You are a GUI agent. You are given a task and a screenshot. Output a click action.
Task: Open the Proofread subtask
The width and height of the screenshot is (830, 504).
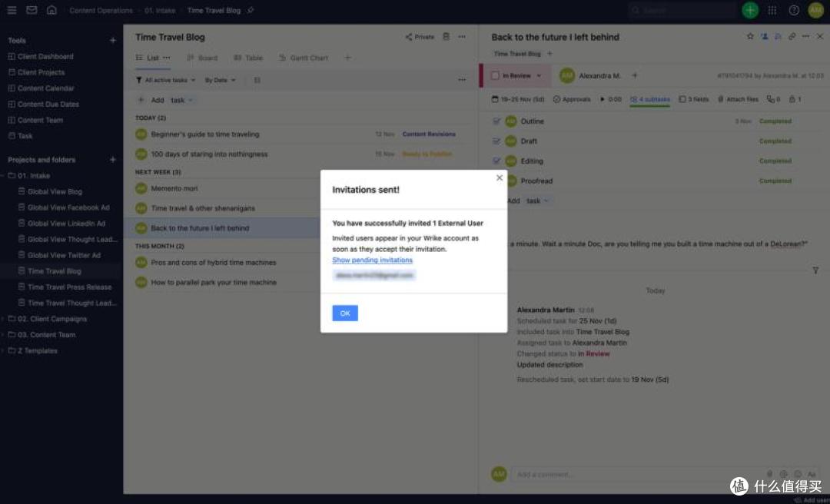536,181
